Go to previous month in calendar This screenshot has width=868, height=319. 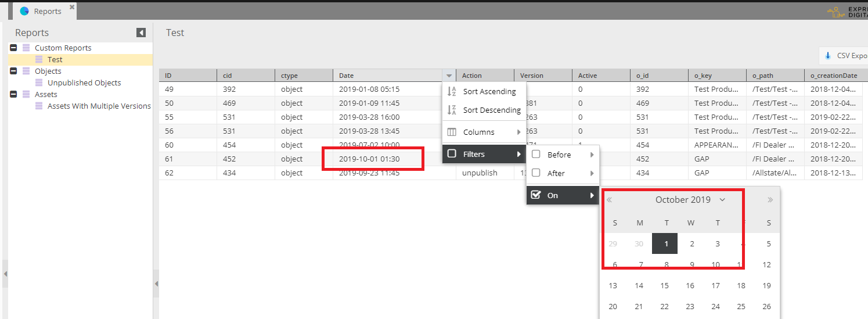click(x=610, y=200)
